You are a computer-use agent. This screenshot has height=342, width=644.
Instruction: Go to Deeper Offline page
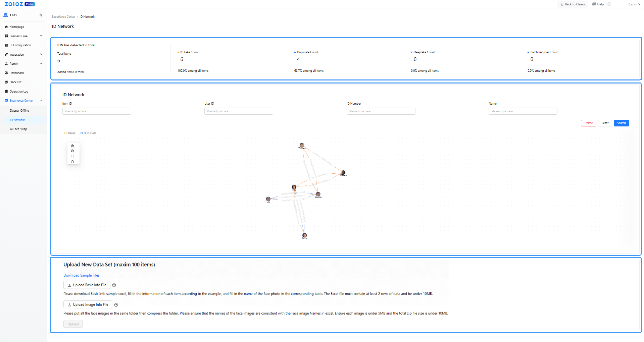pos(19,111)
